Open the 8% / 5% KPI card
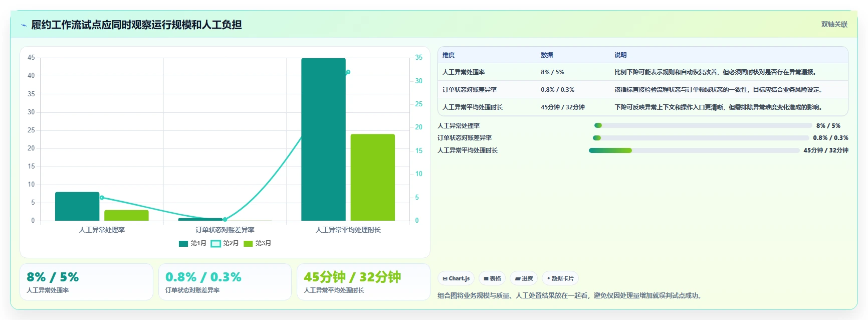Screen dimensions: 868x320 click(x=86, y=282)
